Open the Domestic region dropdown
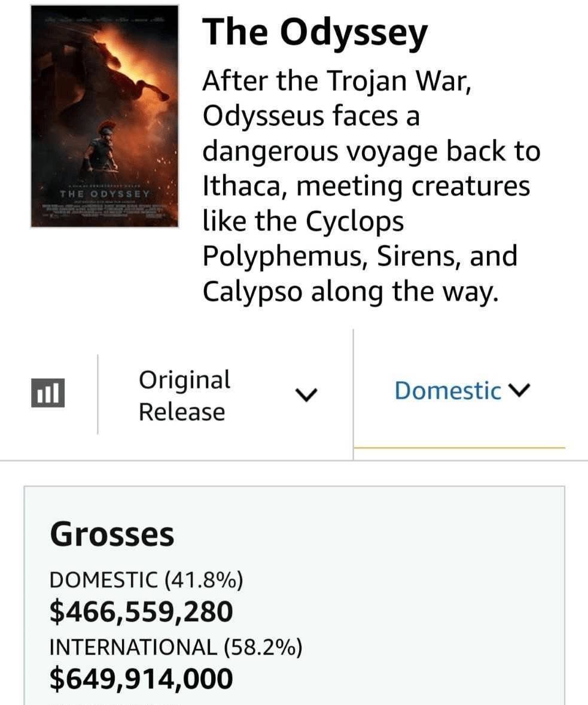The image size is (588, 705). 462,390
